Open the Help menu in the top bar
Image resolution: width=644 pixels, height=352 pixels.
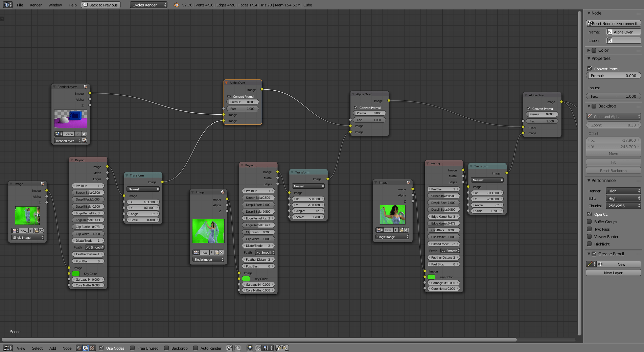click(72, 5)
